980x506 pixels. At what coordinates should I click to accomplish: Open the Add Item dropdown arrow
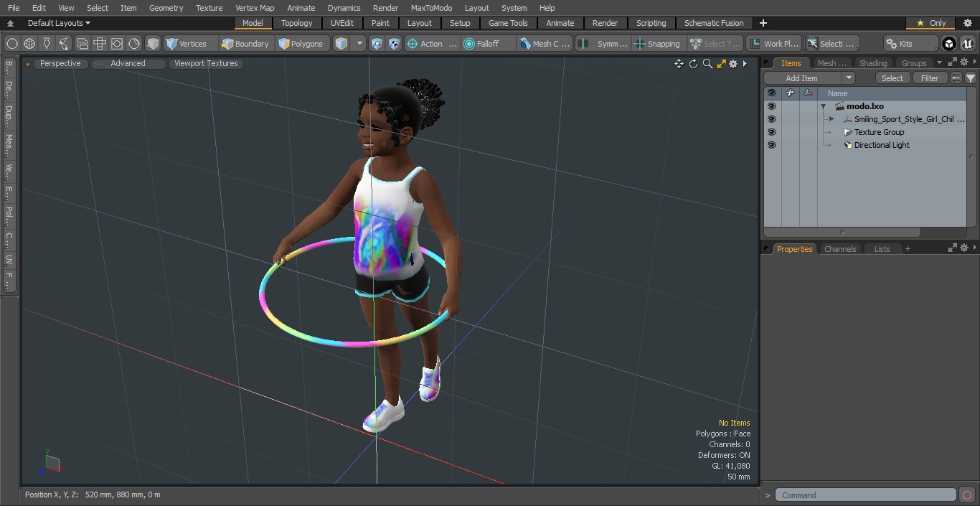coord(849,78)
